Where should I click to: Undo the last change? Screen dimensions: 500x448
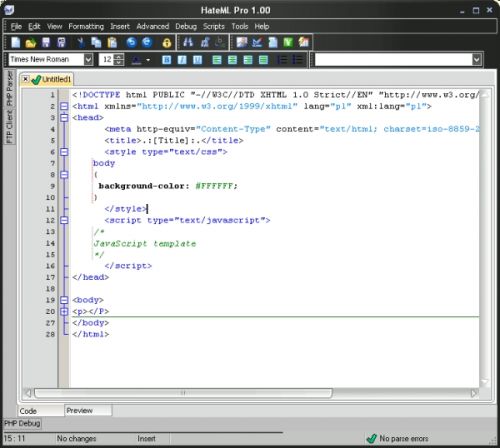(132, 42)
